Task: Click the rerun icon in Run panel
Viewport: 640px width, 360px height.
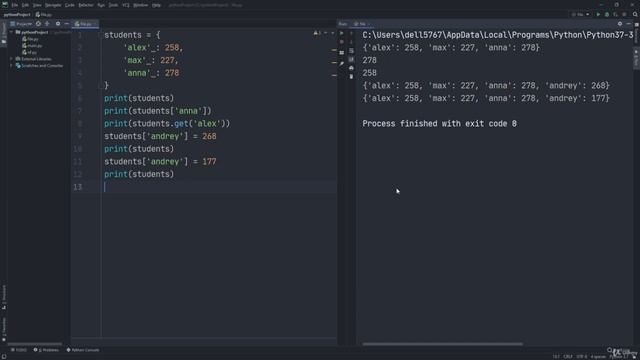Action: (x=342, y=33)
